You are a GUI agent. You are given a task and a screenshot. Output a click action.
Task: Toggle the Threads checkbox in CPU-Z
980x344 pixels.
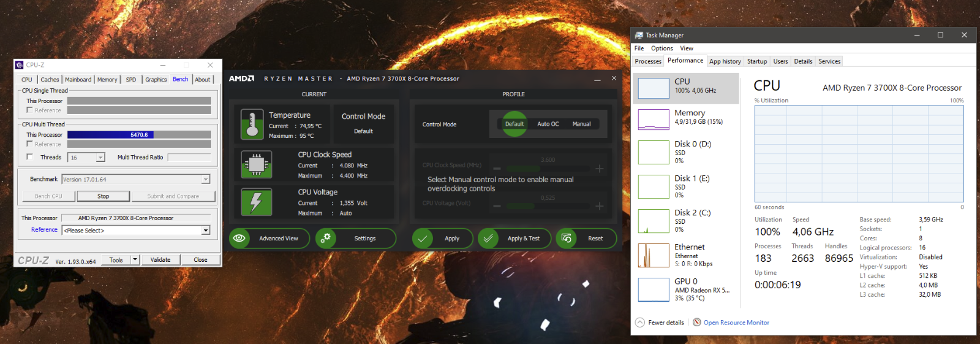click(29, 157)
